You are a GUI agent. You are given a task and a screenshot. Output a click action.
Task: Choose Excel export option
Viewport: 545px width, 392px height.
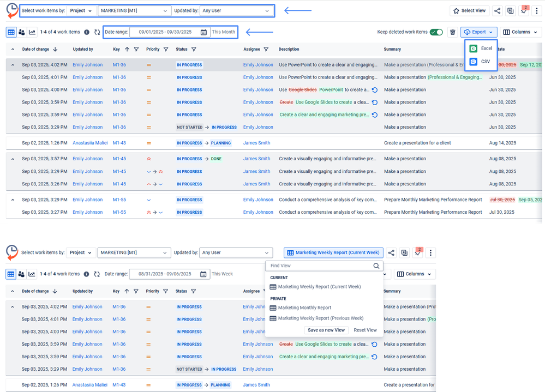[481, 49]
